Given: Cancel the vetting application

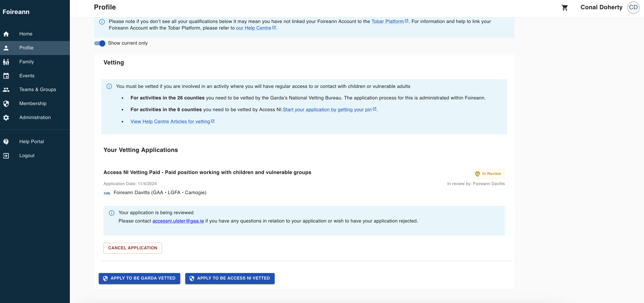Looking at the screenshot, I should pos(133,248).
